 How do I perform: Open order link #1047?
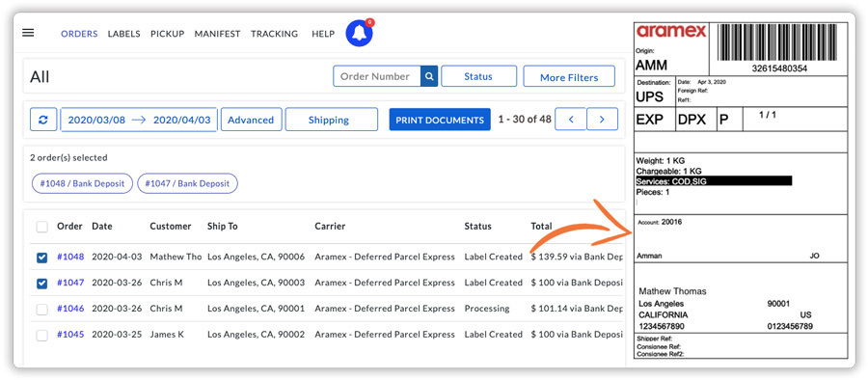(x=70, y=283)
